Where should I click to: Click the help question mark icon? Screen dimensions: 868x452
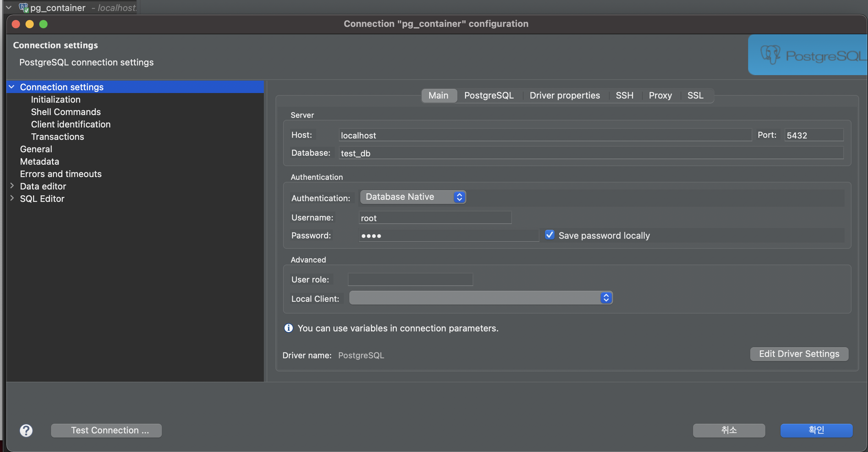click(26, 430)
